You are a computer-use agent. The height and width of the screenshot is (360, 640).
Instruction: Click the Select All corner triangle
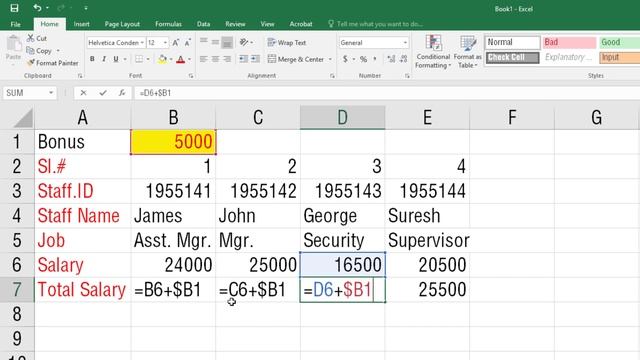(23, 118)
